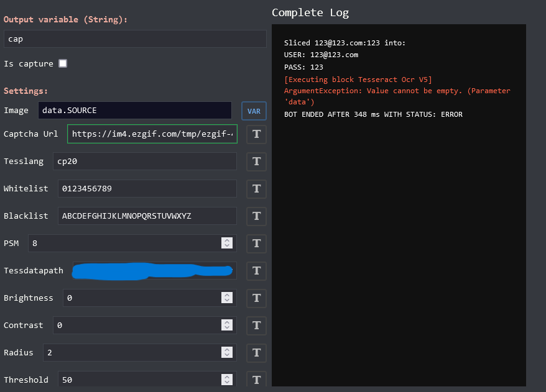Toggle the Is capture checkbox

(63, 63)
